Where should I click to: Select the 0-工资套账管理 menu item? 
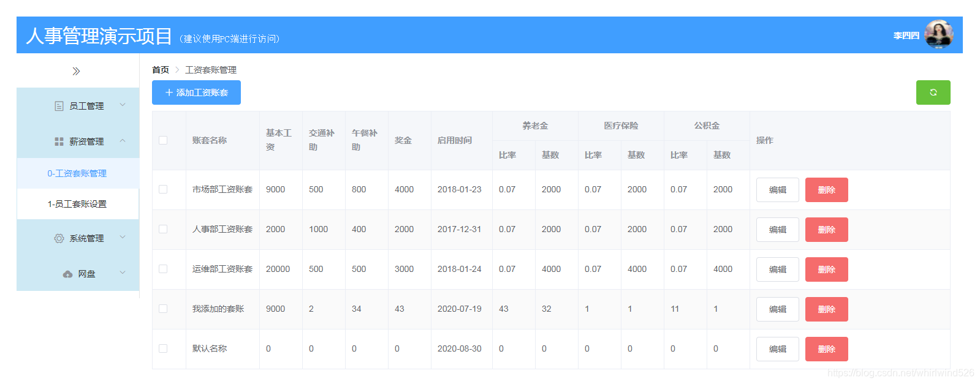tap(78, 173)
